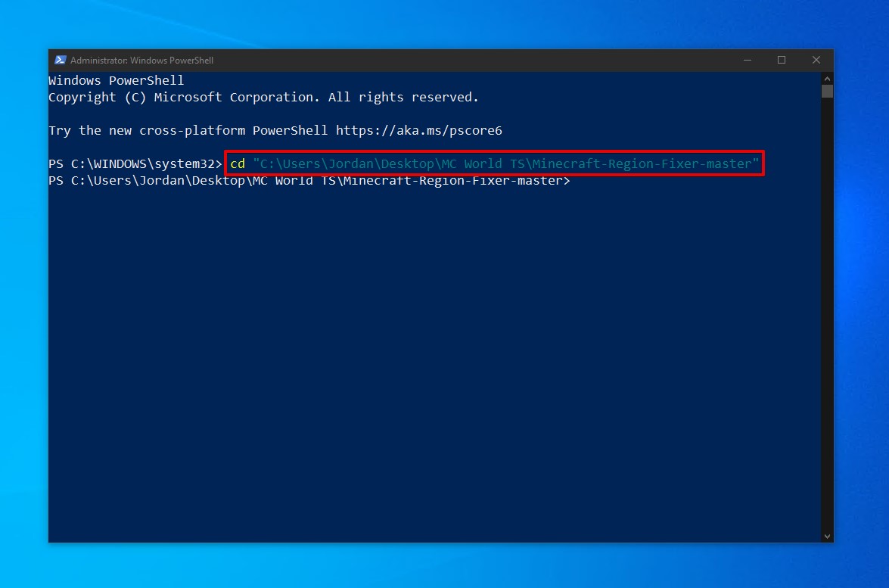Click the arrow icon before Administrator title text

click(60, 60)
